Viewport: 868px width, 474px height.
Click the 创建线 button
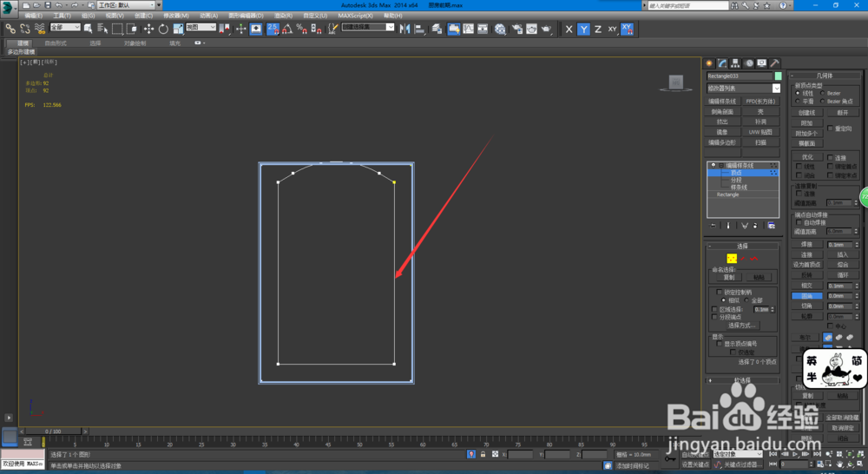pyautogui.click(x=807, y=112)
